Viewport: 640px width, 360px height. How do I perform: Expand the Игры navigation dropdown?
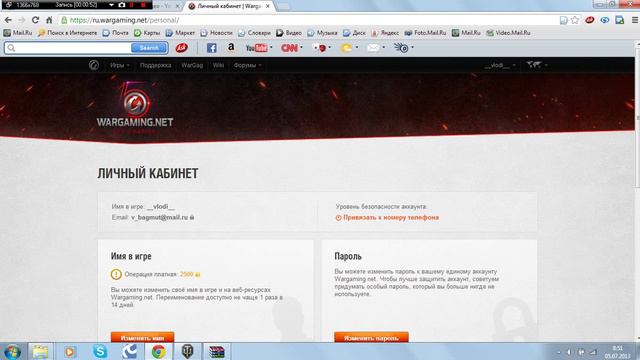(120, 65)
